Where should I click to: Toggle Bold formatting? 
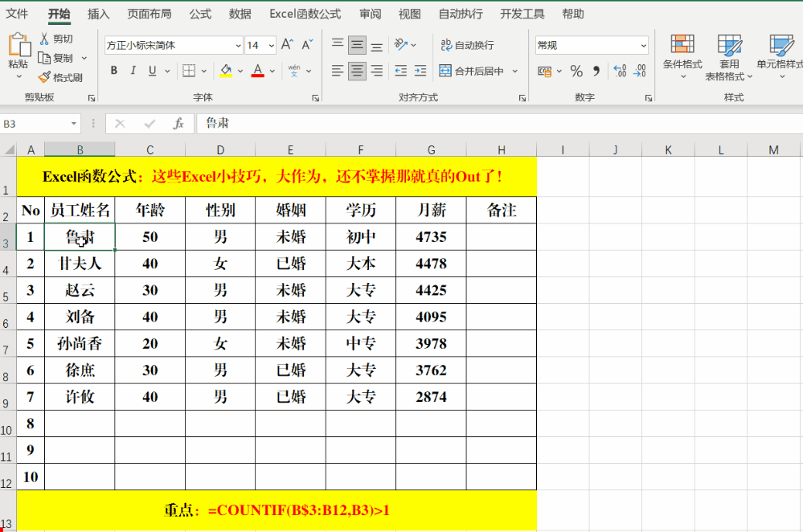tap(113, 71)
